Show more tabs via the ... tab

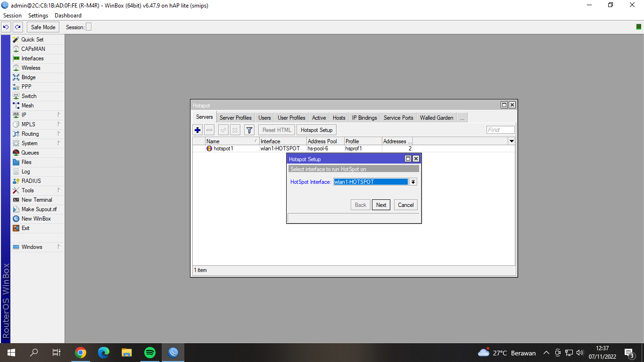[x=462, y=118]
